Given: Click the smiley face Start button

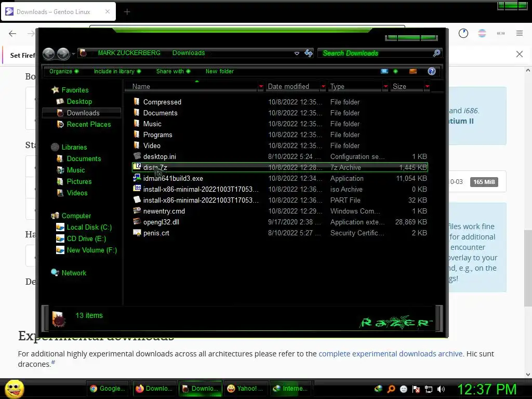Looking at the screenshot, I should coord(14,389).
